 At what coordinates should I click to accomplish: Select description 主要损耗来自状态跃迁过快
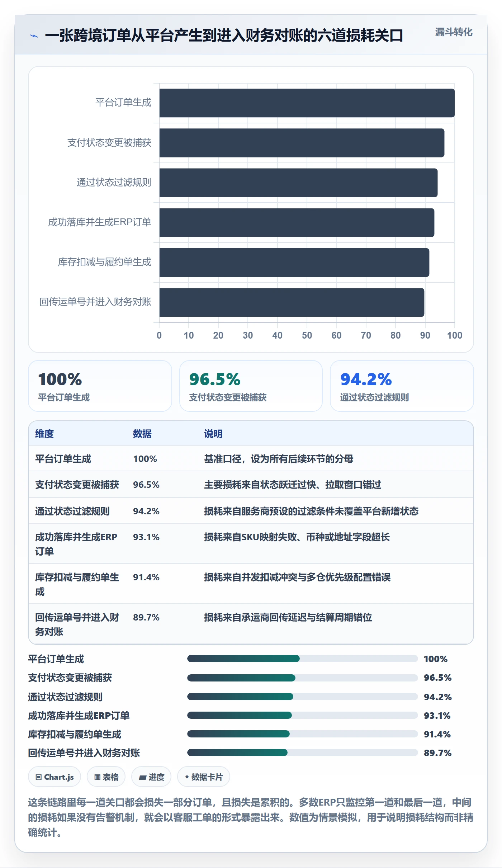pyautogui.click(x=293, y=485)
